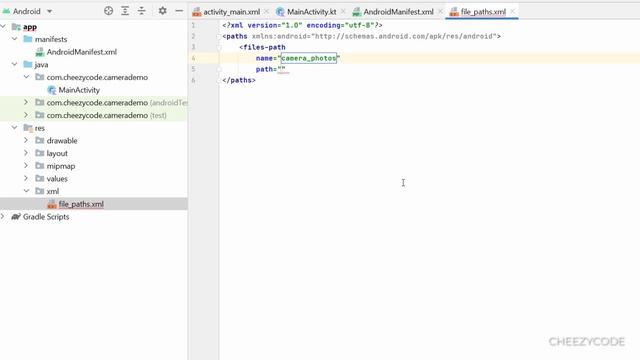This screenshot has height=360, width=640.
Task: Click the manifests folder icon
Action: (28, 39)
